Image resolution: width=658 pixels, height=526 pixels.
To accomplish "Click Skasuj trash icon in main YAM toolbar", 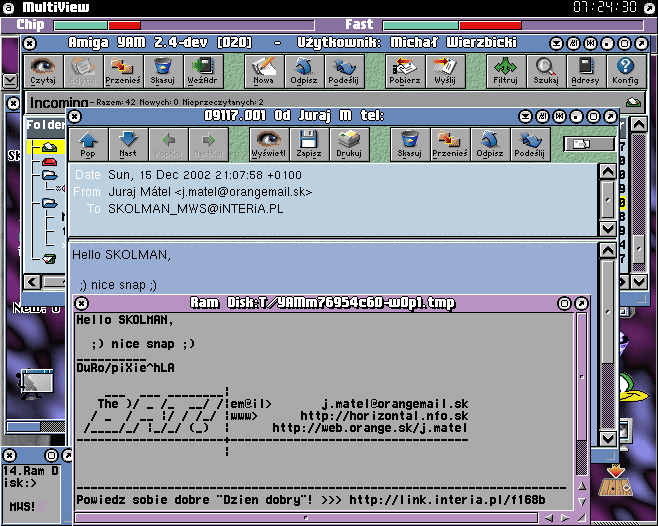I will pos(162,71).
